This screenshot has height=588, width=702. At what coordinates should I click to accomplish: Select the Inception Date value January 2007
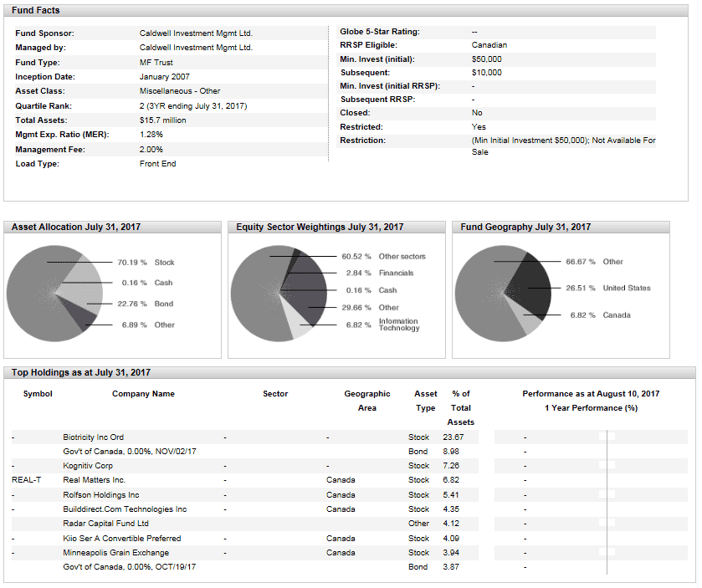point(164,76)
